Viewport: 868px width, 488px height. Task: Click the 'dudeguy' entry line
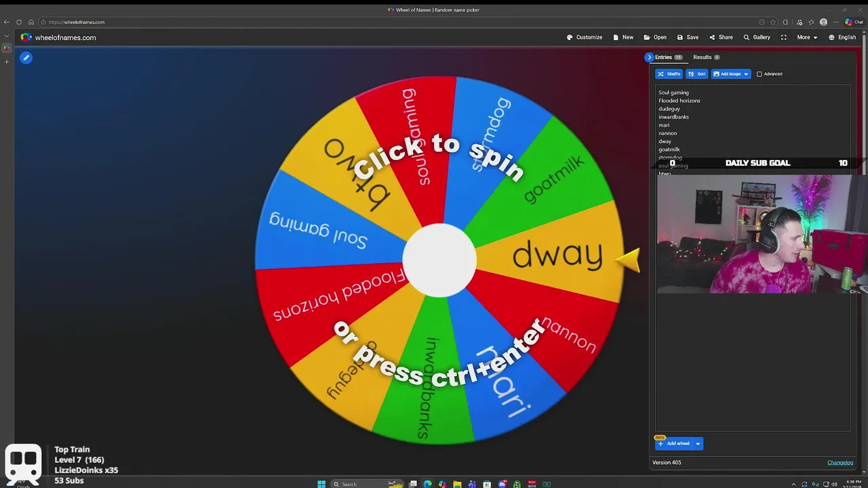(669, 108)
